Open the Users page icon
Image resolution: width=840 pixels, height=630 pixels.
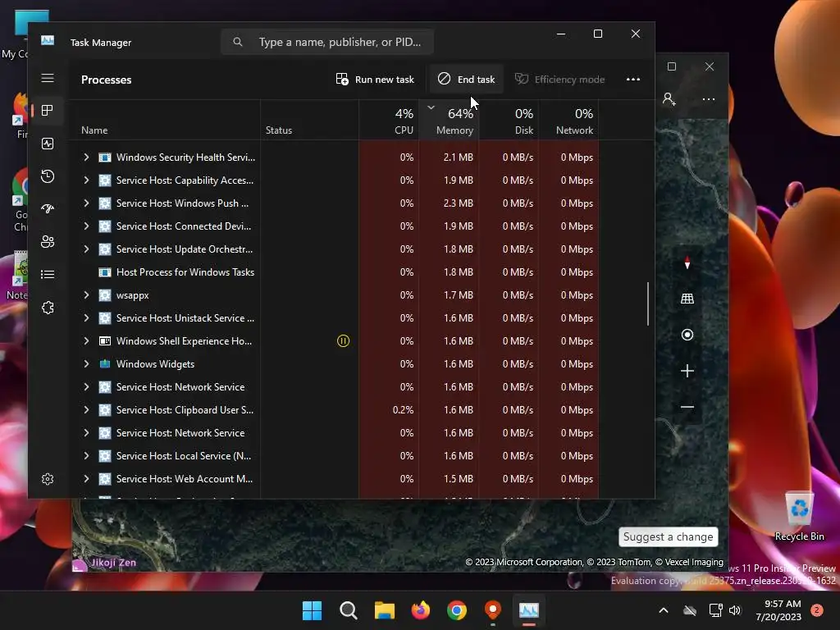(47, 242)
